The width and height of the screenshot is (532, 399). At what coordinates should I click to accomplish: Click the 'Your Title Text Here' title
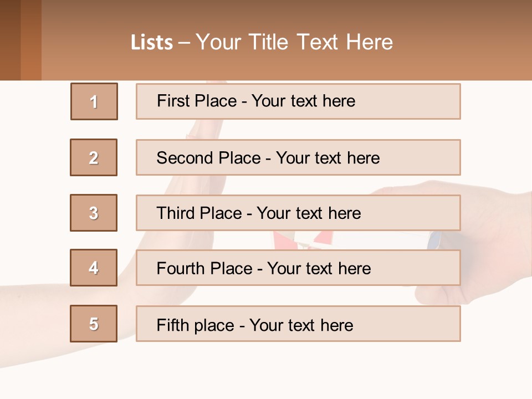[294, 42]
